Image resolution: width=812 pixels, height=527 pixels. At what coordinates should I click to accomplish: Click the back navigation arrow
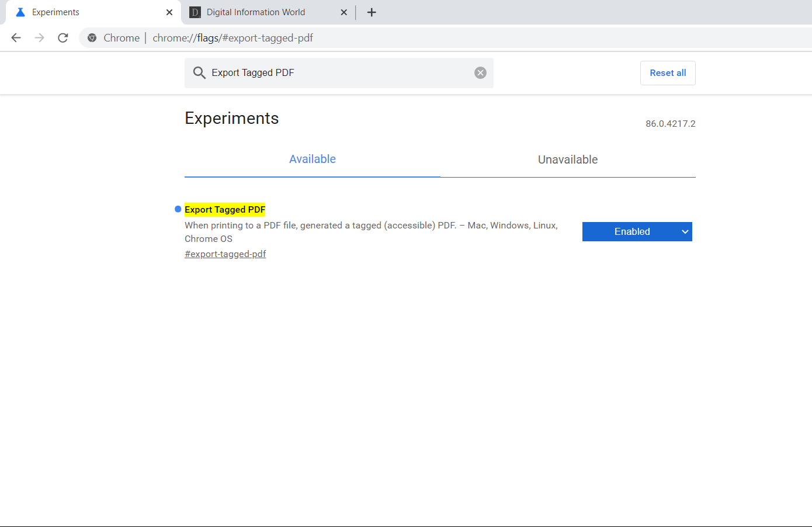(x=16, y=37)
